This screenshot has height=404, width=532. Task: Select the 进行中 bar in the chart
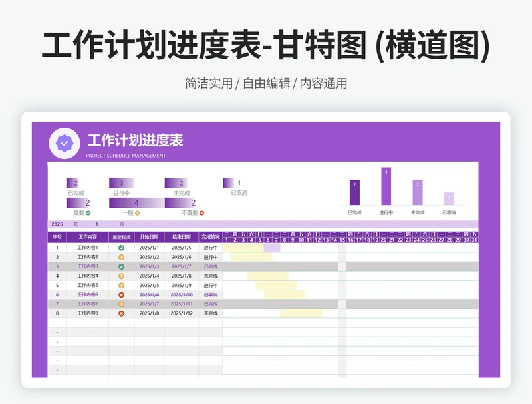[386, 186]
